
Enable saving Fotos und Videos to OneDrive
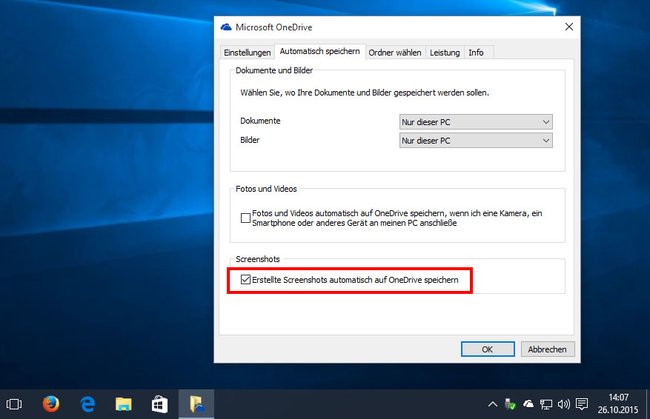click(x=245, y=218)
